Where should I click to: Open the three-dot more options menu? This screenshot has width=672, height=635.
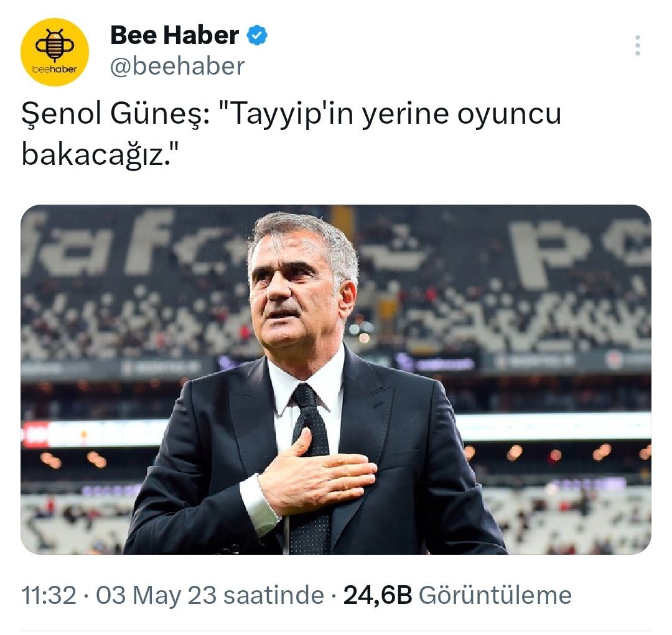[x=638, y=45]
